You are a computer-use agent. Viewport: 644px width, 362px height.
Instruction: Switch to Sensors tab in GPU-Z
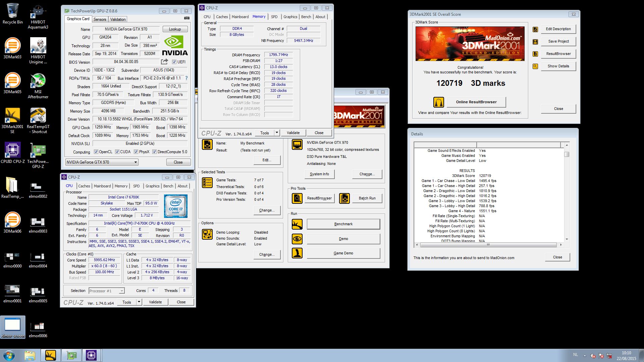coord(100,19)
